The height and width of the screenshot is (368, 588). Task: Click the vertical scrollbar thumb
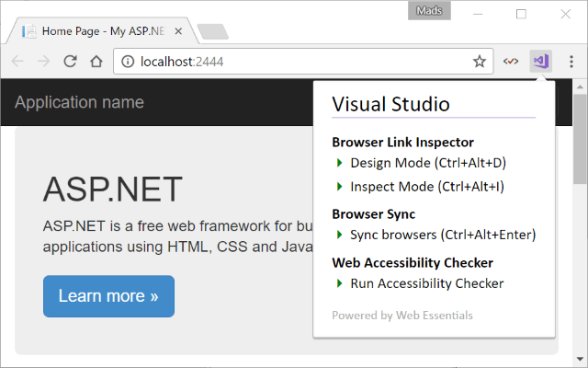(580, 139)
